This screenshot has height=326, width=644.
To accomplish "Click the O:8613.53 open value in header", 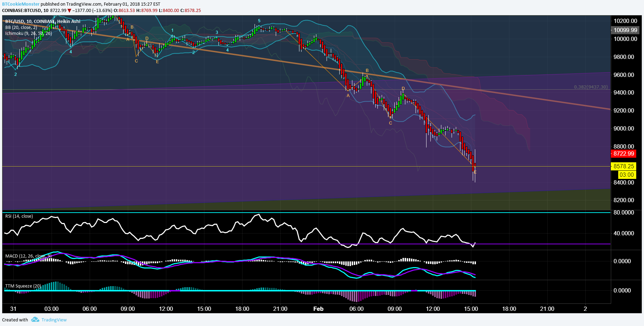I will pyautogui.click(x=125, y=10).
